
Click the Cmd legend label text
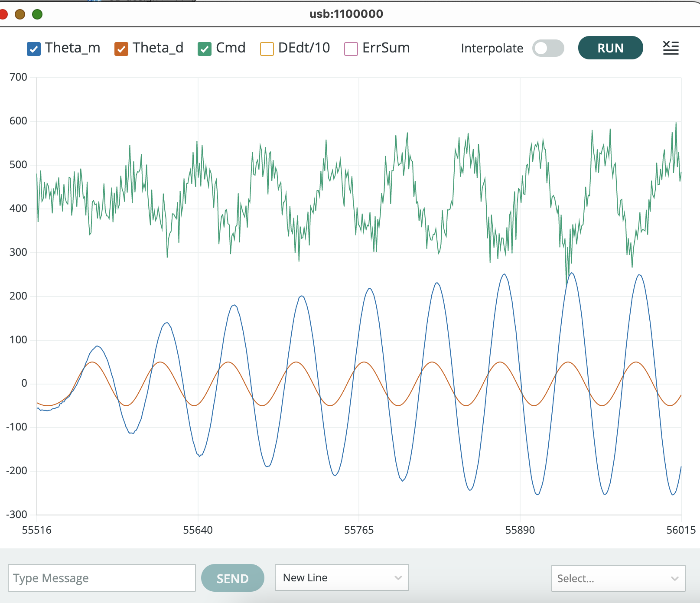coord(231,48)
